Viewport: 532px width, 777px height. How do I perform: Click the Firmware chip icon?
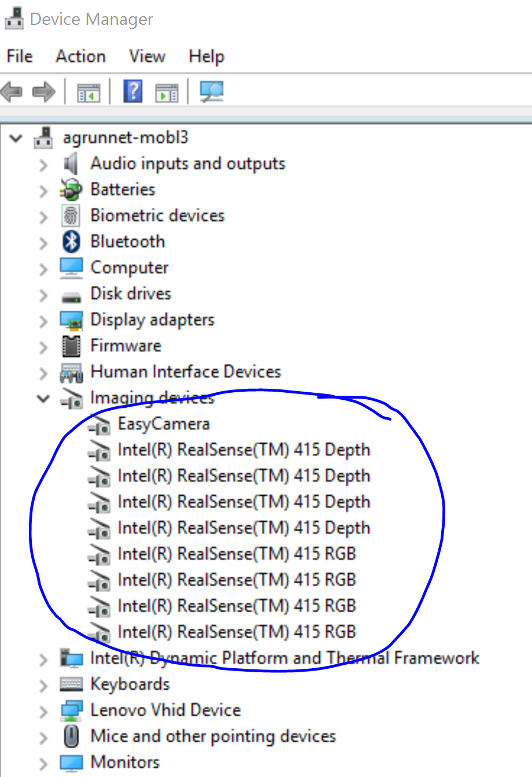[71, 346]
